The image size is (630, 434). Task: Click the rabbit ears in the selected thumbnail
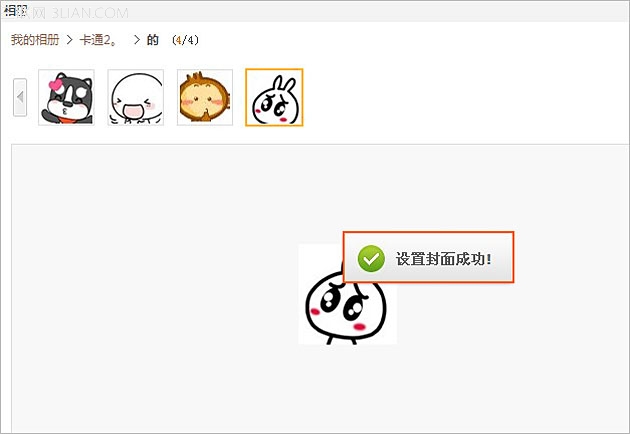pyautogui.click(x=283, y=84)
